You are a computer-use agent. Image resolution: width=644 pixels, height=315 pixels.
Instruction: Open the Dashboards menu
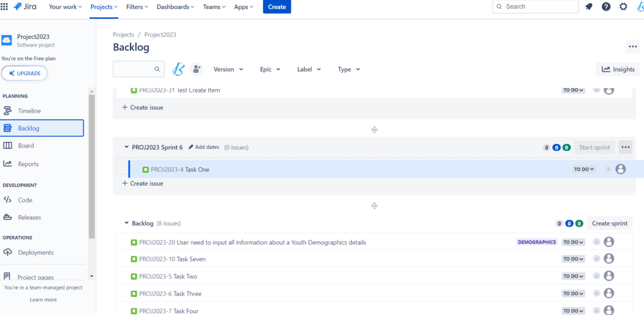175,7
